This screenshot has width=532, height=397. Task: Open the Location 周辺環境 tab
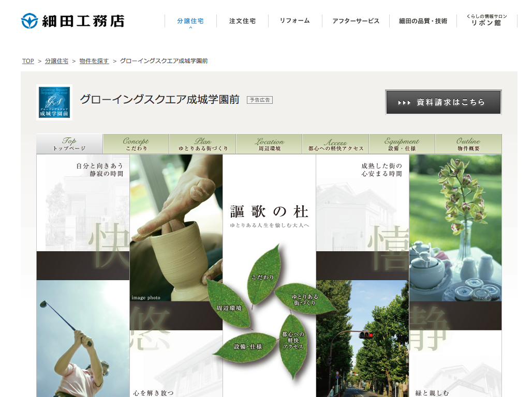269,144
